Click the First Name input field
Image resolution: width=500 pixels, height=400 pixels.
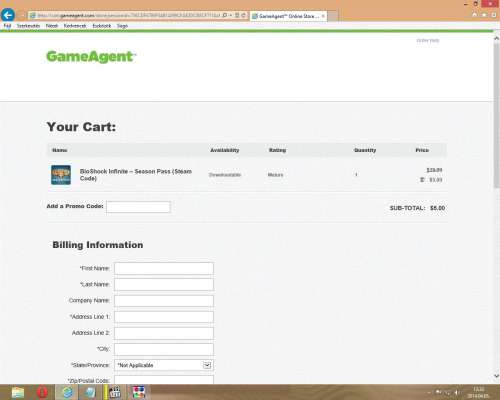tap(164, 268)
